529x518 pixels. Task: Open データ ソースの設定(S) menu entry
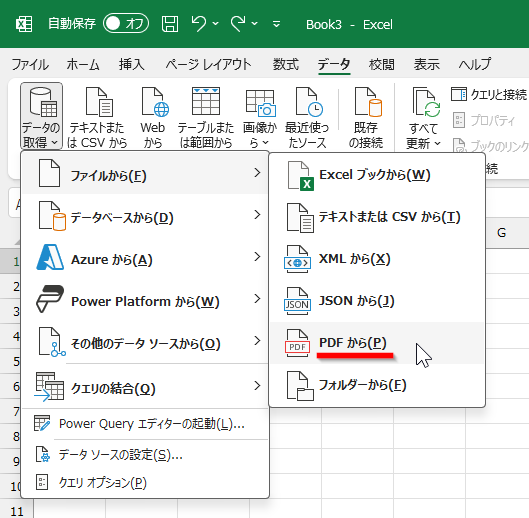coord(145,455)
